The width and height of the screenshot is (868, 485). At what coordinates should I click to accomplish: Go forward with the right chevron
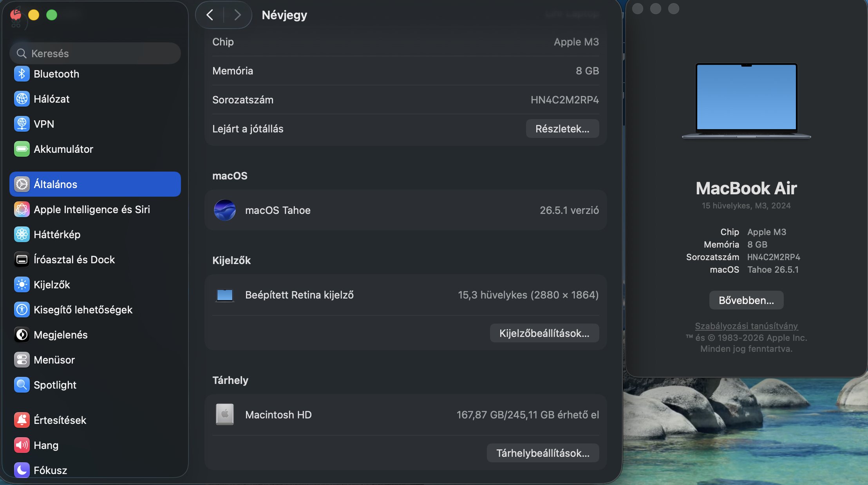click(237, 15)
